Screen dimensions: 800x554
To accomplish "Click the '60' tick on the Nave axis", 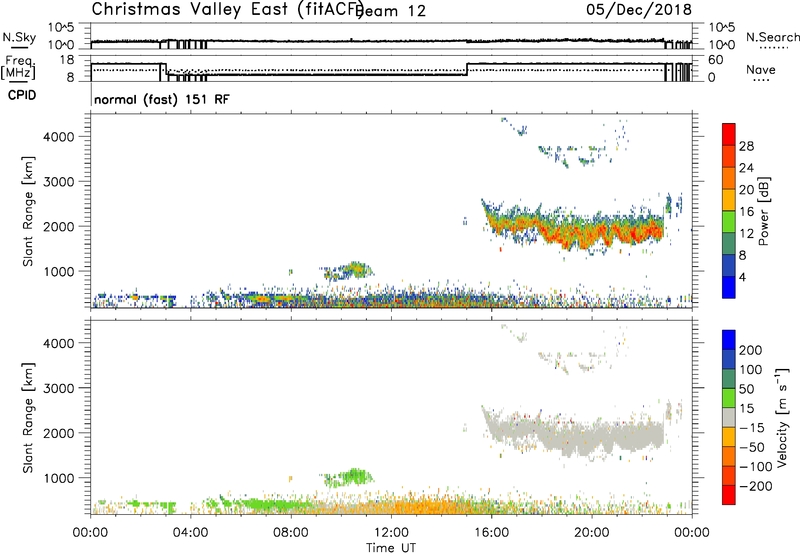I will 716,60.
